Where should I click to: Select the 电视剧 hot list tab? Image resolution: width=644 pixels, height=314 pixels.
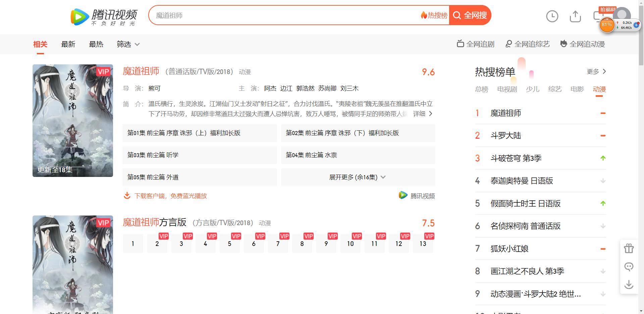pyautogui.click(x=507, y=89)
